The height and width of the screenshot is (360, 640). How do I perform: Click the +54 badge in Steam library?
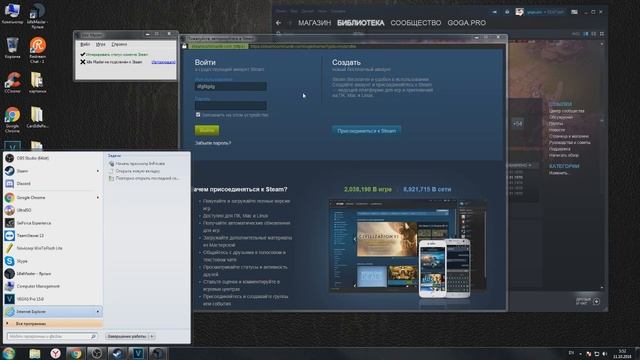[518, 124]
